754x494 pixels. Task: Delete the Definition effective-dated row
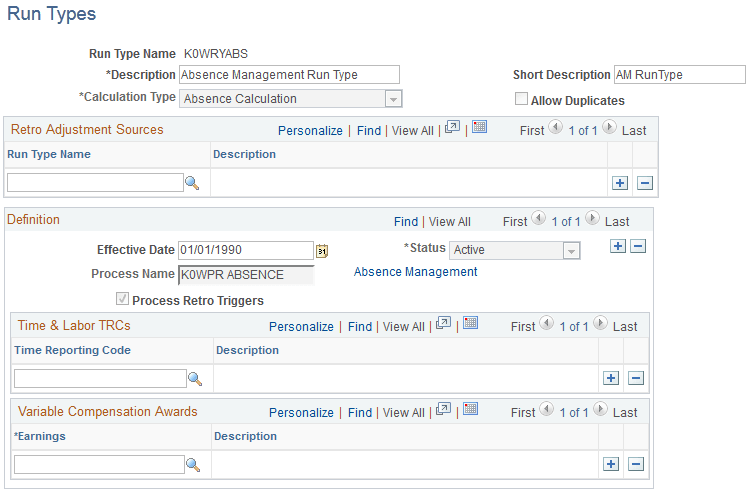click(638, 247)
